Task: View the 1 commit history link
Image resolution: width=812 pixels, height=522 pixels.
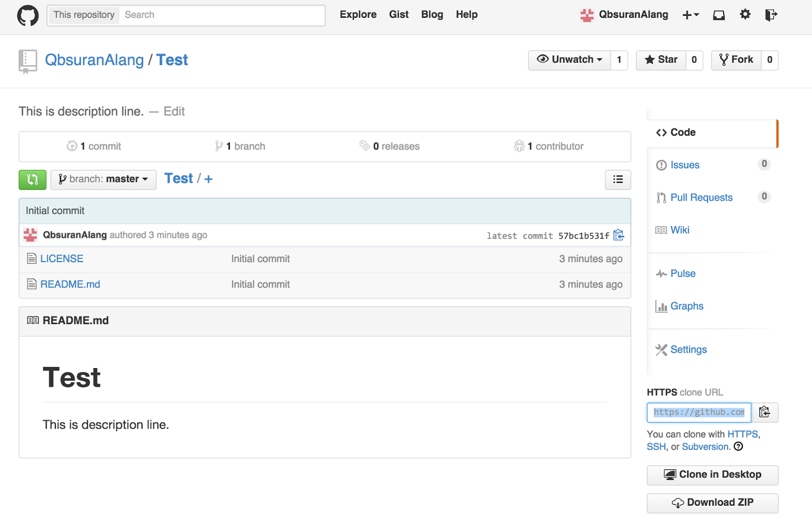Action: (94, 147)
